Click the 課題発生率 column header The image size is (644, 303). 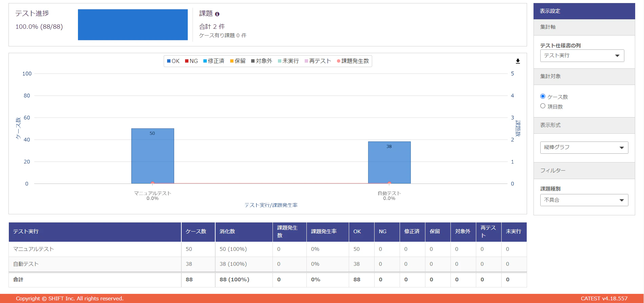(x=328, y=232)
